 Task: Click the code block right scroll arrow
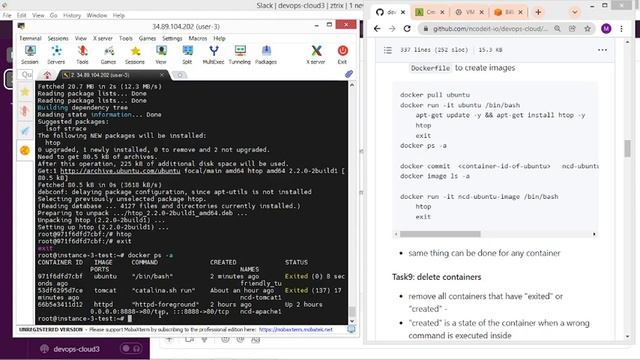594,234
